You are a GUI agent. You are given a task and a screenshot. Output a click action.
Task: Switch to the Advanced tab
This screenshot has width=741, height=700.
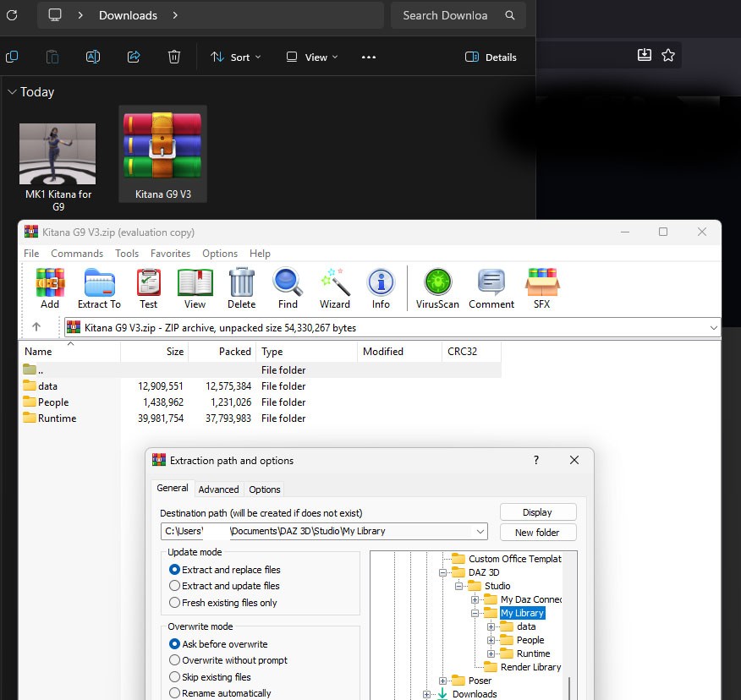pos(218,489)
